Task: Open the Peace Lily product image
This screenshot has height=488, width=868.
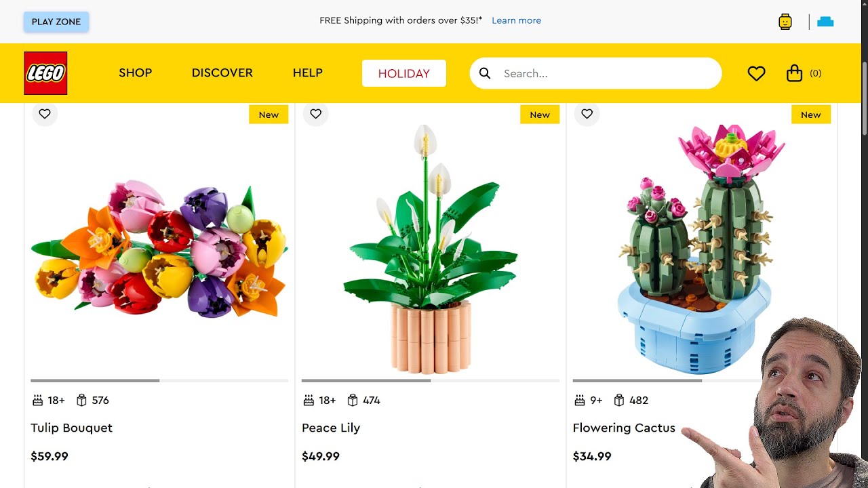Action: click(431, 251)
